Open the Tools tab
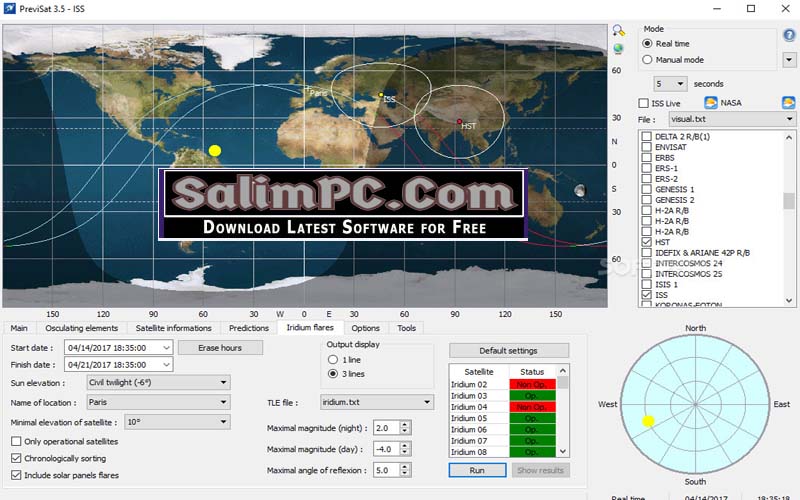Screen dimensions: 800x500 pyautogui.click(x=407, y=328)
